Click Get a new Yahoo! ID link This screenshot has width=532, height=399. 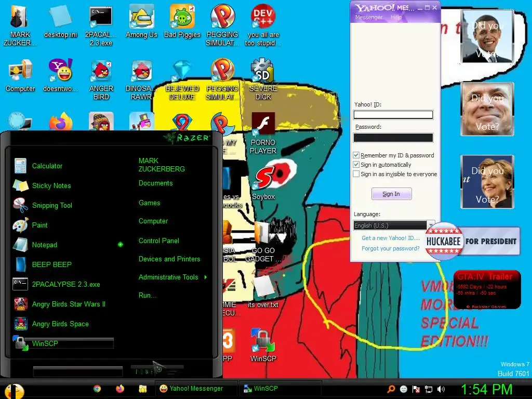tap(391, 238)
